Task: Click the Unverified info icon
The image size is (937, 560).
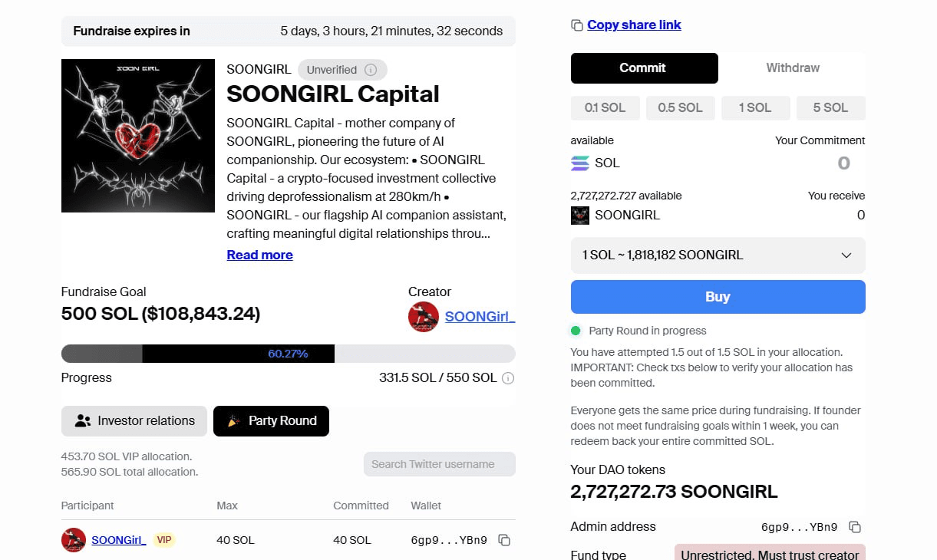Action: tap(371, 70)
